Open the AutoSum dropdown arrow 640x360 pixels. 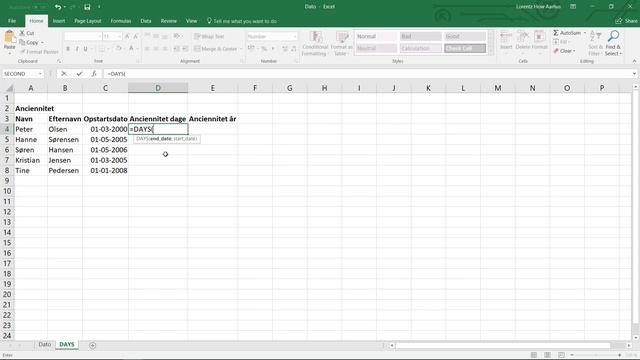pos(584,33)
